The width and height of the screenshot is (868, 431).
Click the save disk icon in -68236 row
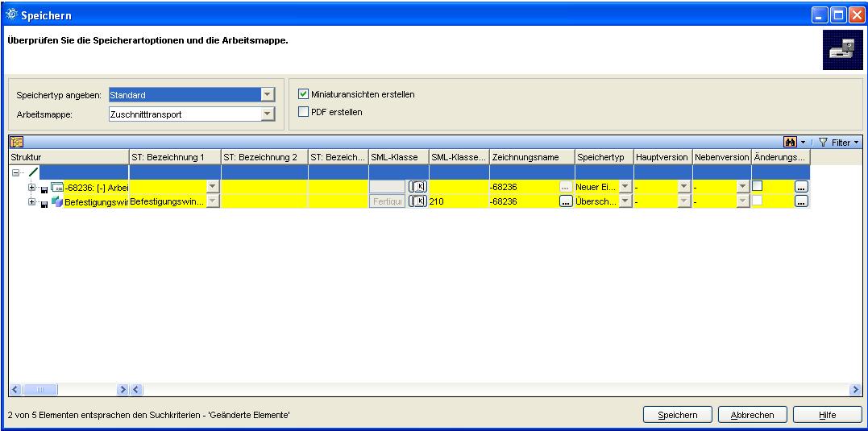(44, 189)
